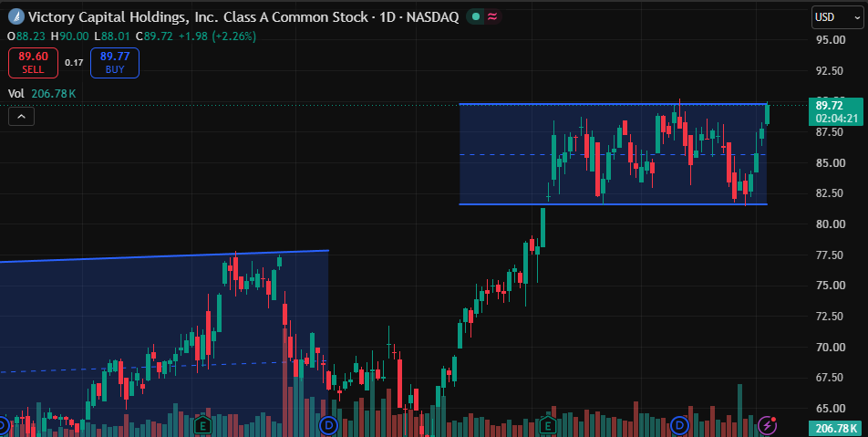Click the green 206.78 K volume scale label

tap(836, 428)
